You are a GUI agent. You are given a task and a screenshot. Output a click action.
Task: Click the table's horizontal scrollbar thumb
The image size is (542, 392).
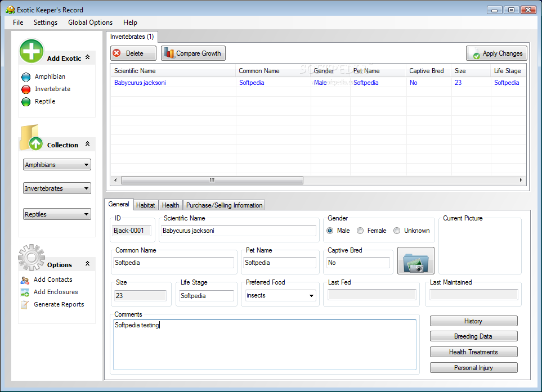tap(212, 181)
